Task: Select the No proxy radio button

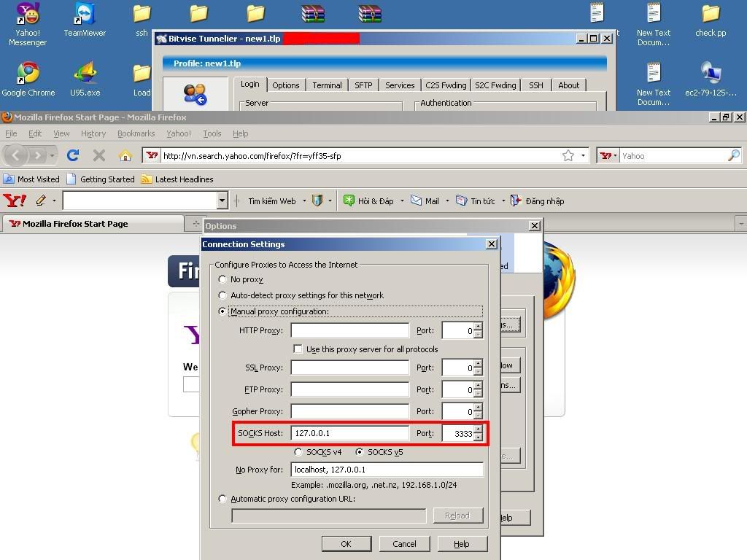Action: click(222, 279)
